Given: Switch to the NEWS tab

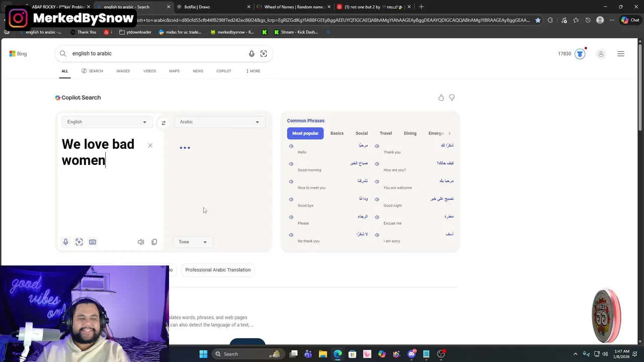Looking at the screenshot, I should tap(198, 71).
